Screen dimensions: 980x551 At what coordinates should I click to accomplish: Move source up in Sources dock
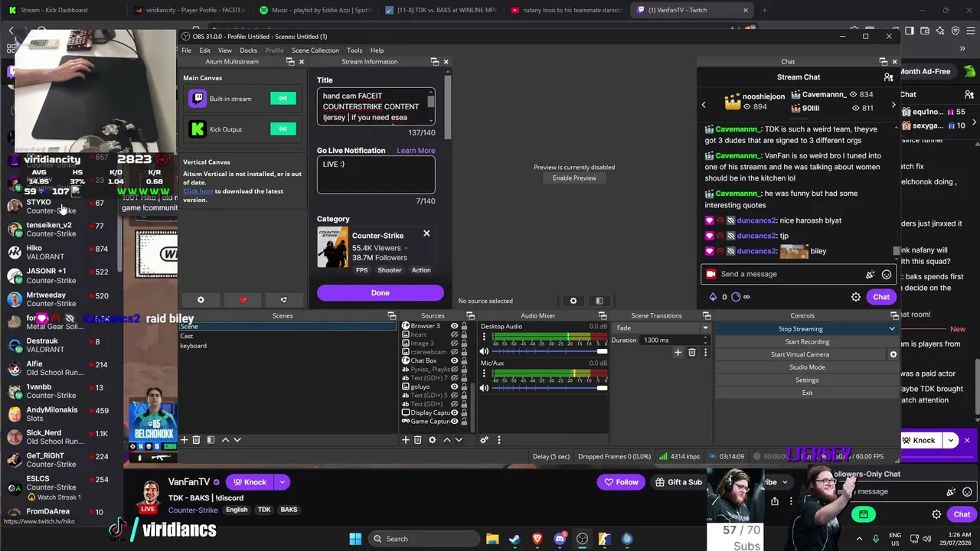447,440
